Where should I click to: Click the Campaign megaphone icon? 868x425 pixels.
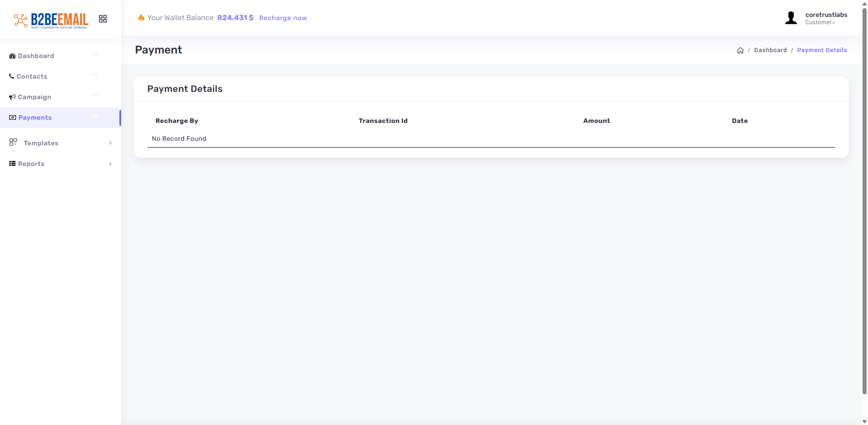coord(12,97)
